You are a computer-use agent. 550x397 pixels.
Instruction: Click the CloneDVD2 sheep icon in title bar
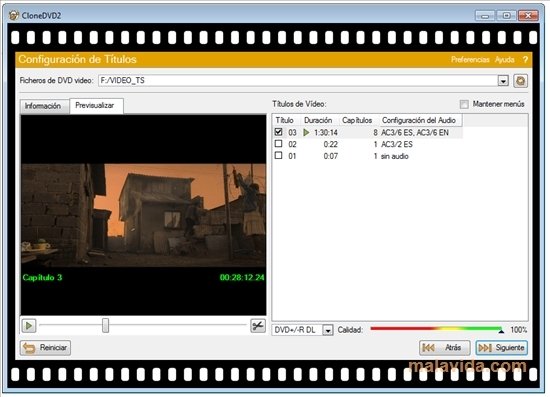click(14, 15)
